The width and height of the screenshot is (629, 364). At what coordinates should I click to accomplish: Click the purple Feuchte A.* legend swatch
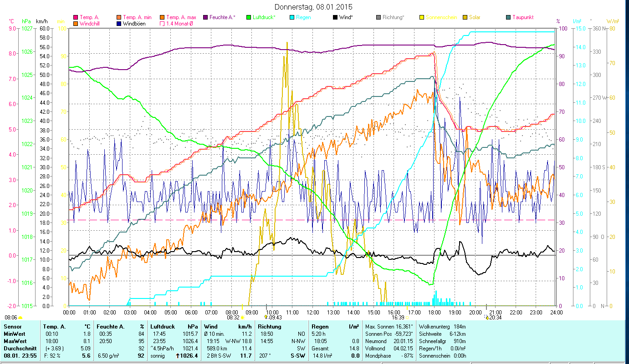point(205,17)
